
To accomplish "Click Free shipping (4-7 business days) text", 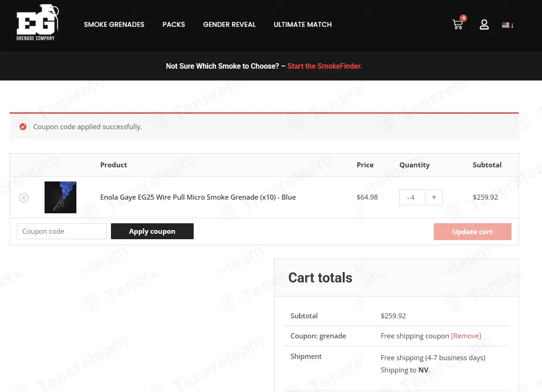I will point(433,357).
